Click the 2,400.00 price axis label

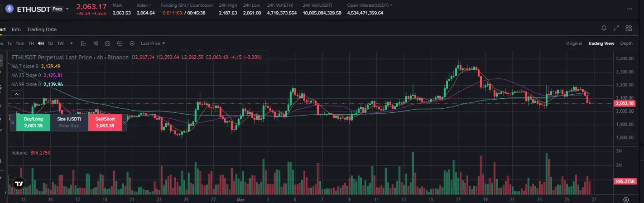pos(625,59)
